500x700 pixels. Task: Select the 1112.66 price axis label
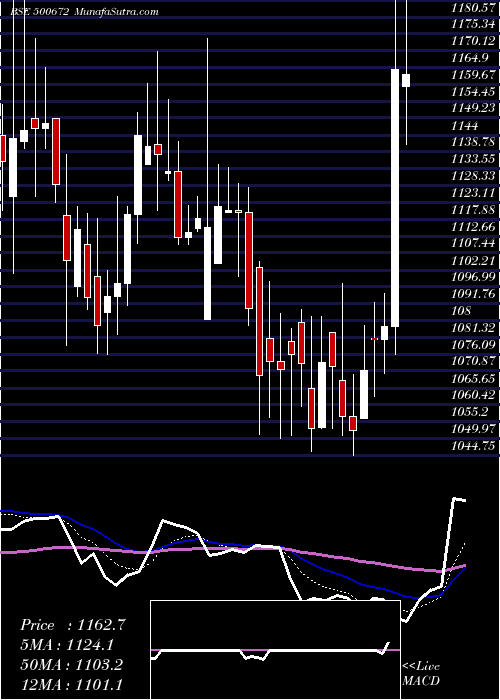click(x=473, y=226)
